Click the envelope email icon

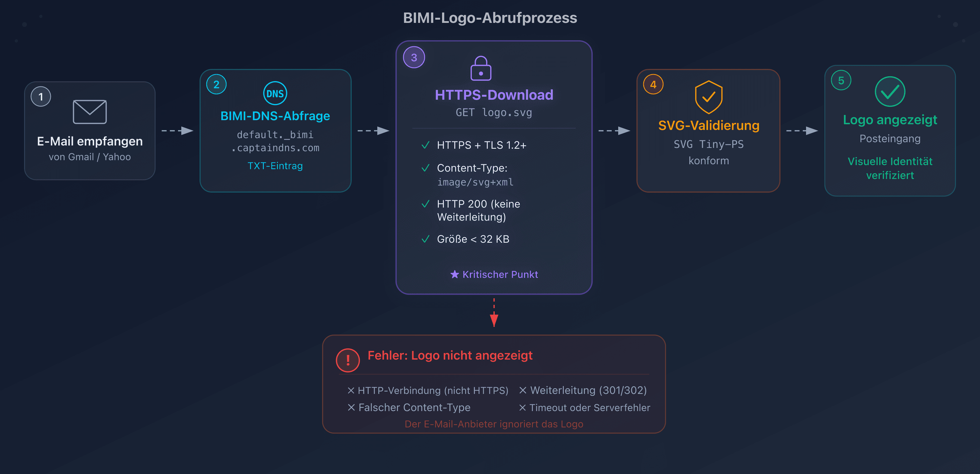90,112
